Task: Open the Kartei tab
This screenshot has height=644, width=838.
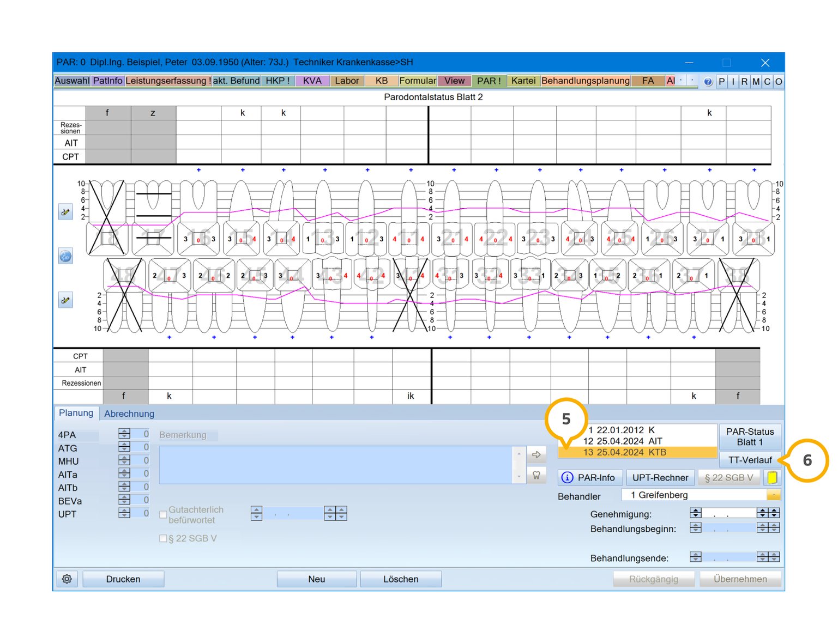Action: (523, 81)
